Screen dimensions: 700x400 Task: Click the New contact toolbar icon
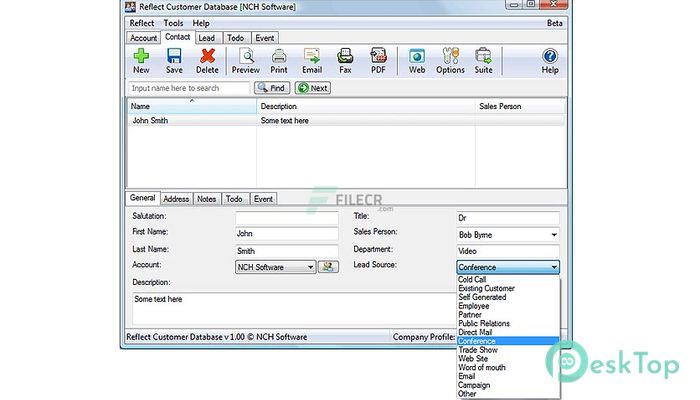click(x=141, y=61)
